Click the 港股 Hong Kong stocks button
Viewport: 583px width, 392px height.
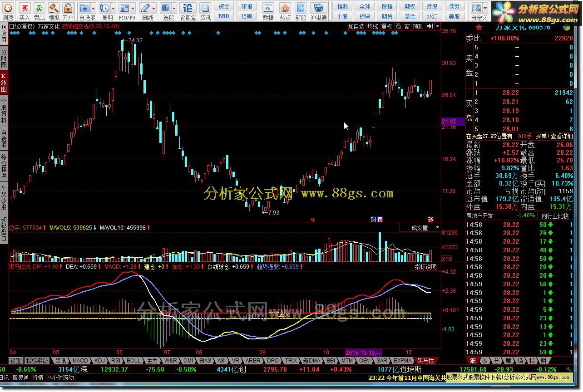432,6
